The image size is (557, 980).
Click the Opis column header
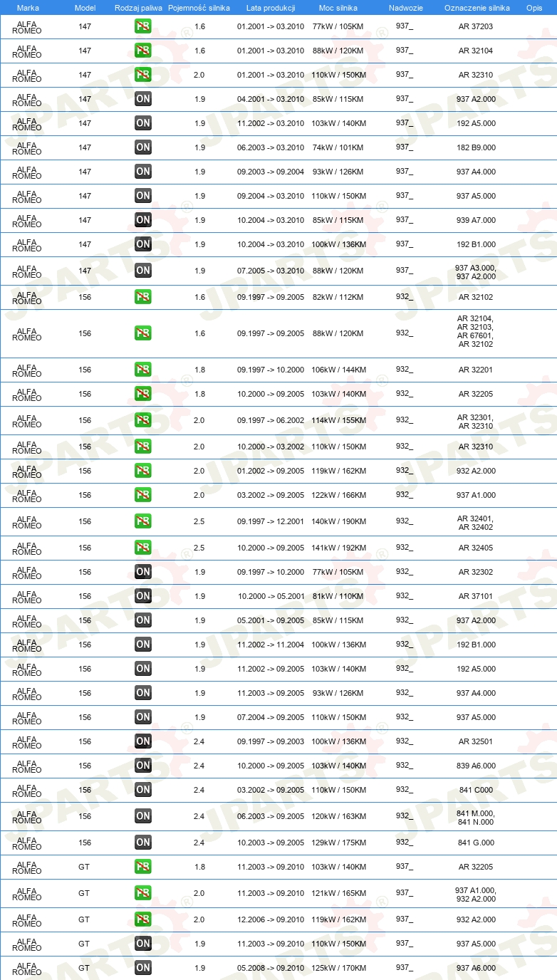pos(533,8)
